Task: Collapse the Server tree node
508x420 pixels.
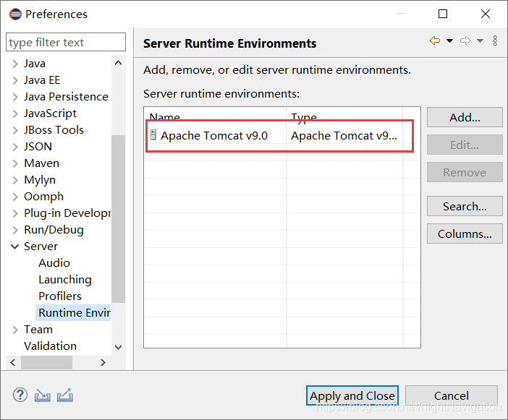Action: (x=15, y=247)
